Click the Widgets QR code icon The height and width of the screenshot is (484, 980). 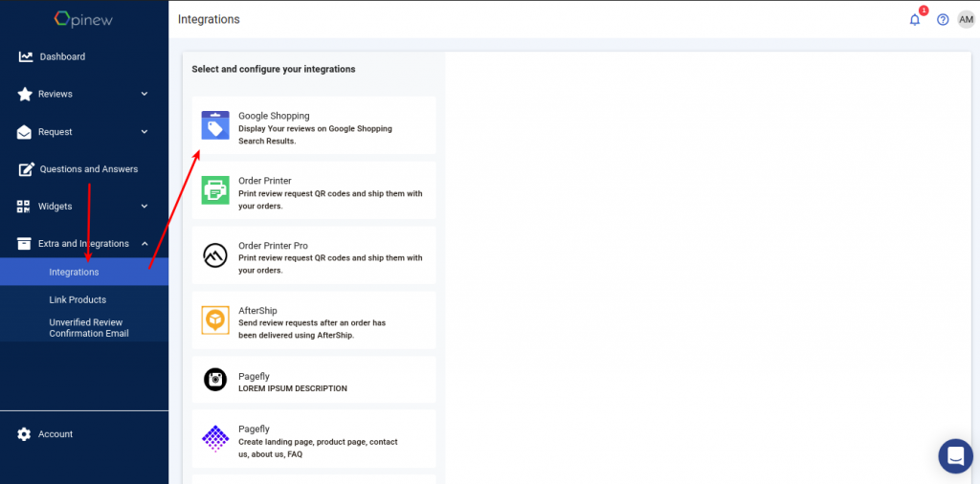point(23,207)
